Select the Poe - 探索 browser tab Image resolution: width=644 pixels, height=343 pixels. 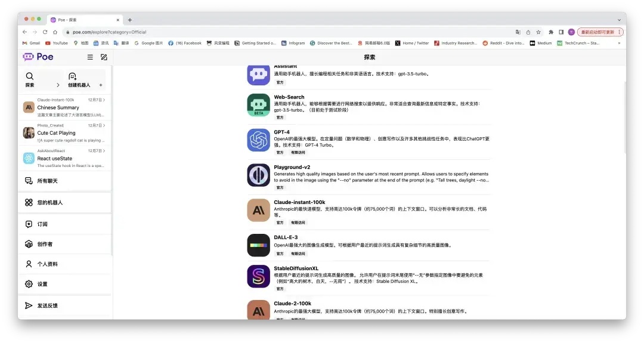(85, 20)
